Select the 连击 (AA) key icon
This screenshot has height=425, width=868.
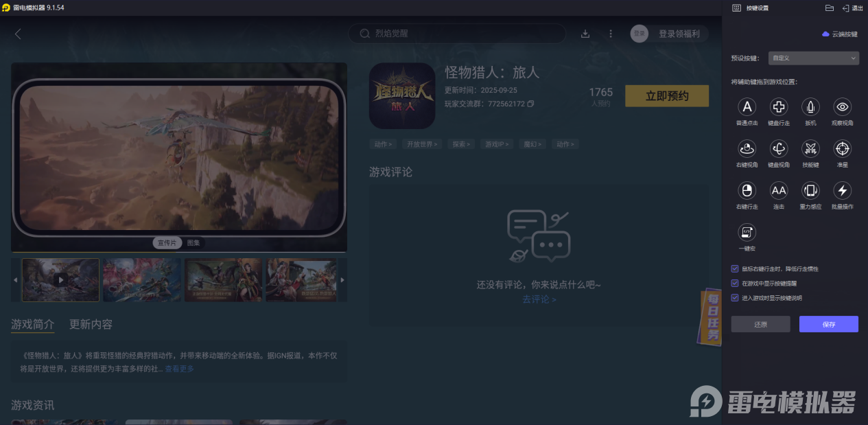click(x=779, y=190)
